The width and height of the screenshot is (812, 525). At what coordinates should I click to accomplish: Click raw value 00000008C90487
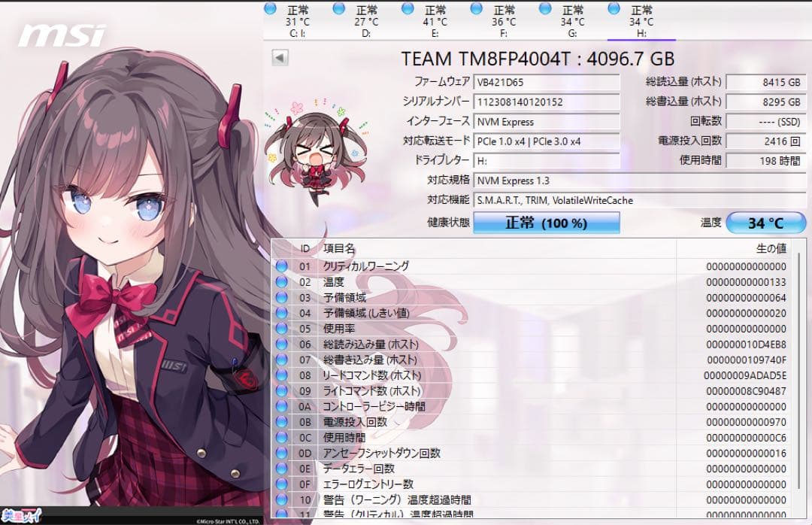[x=746, y=391]
